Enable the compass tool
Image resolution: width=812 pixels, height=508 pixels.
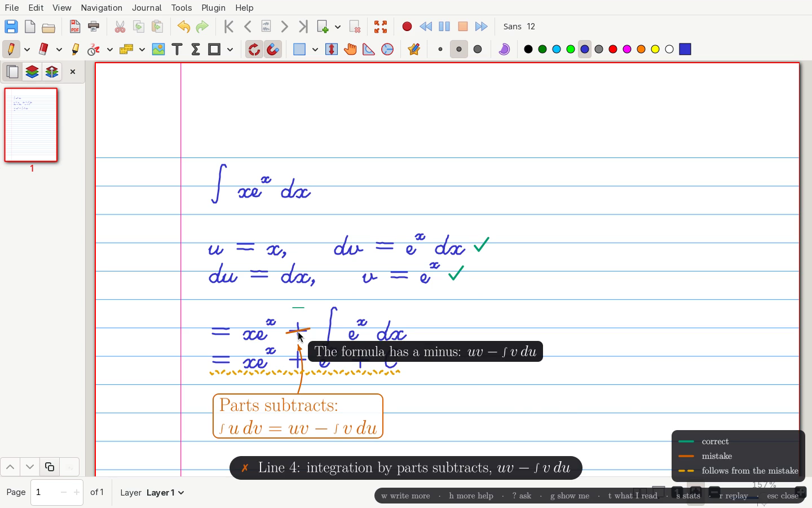pyautogui.click(x=387, y=50)
